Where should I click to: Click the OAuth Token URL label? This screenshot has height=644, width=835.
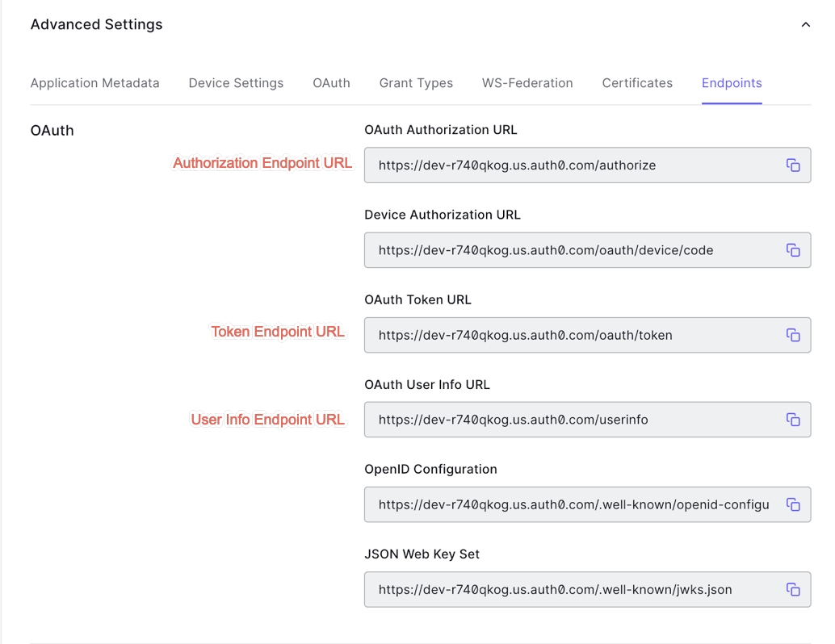click(417, 299)
